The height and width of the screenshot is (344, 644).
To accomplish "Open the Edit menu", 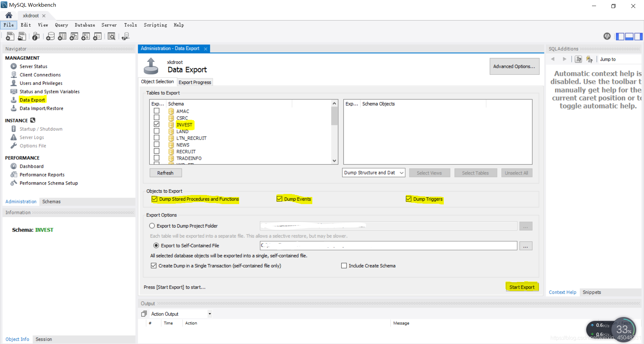I will (x=26, y=25).
